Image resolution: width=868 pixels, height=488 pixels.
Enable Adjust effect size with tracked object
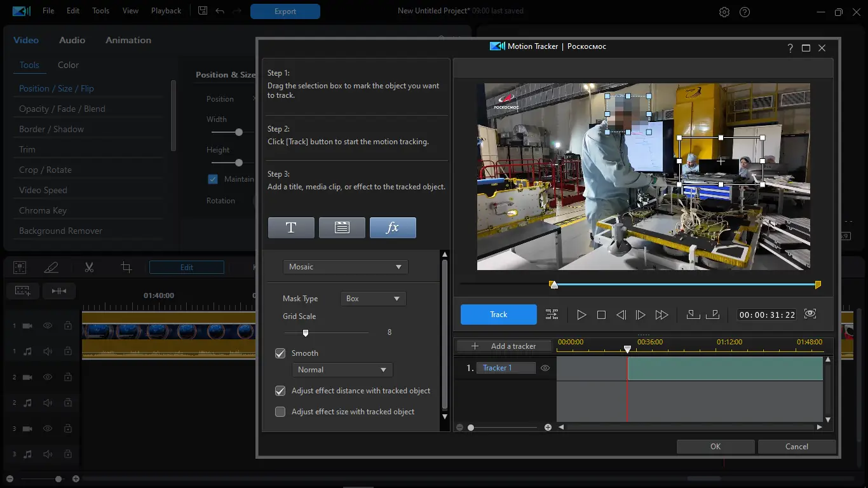(x=280, y=412)
